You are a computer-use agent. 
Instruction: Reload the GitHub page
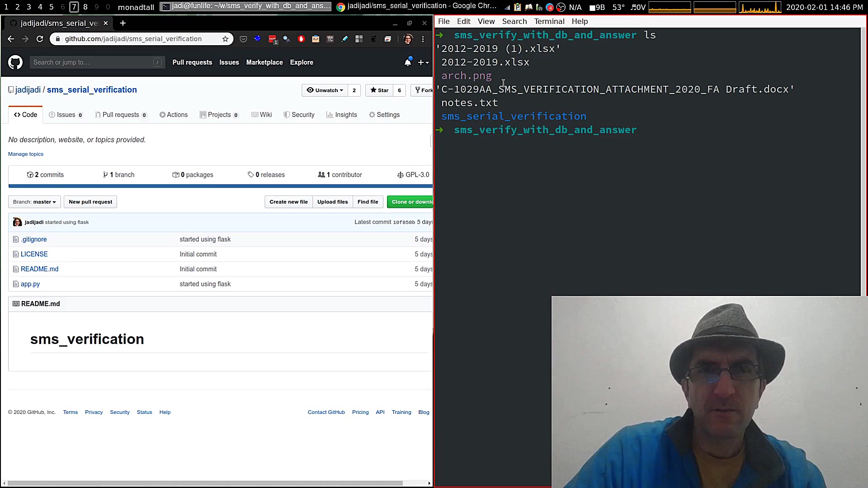click(40, 39)
